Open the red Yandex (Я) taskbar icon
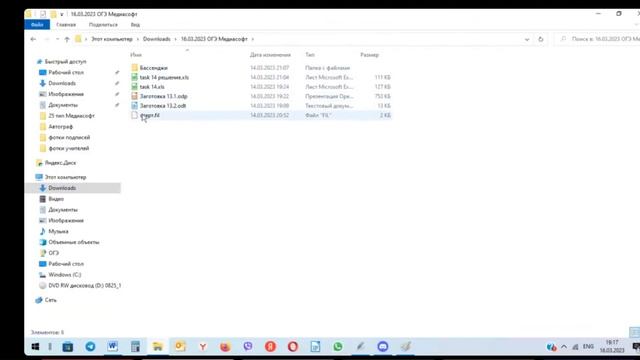 pyautogui.click(x=270, y=347)
